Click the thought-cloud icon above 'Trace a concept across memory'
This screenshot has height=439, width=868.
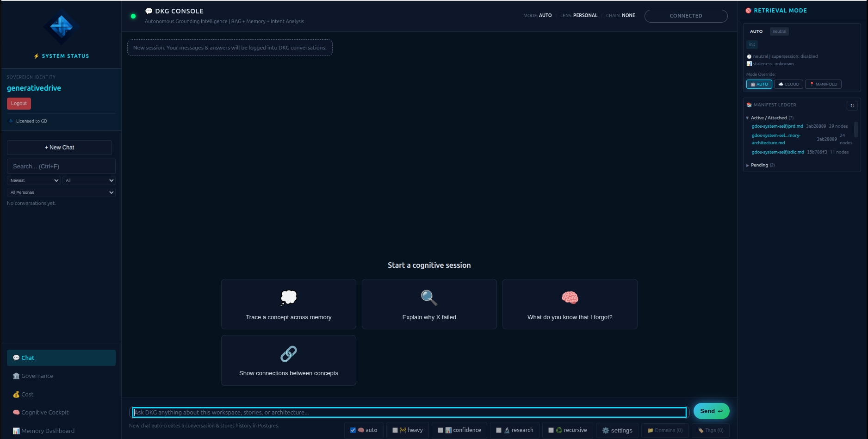(x=288, y=297)
